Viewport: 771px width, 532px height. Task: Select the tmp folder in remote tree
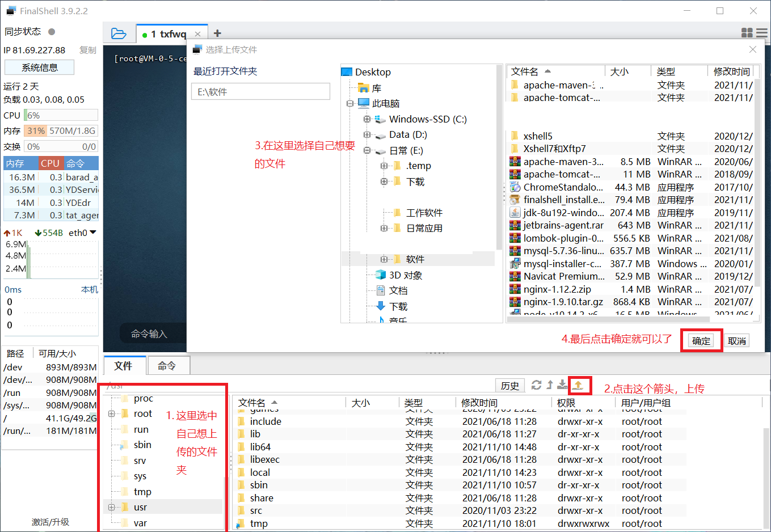(142, 492)
